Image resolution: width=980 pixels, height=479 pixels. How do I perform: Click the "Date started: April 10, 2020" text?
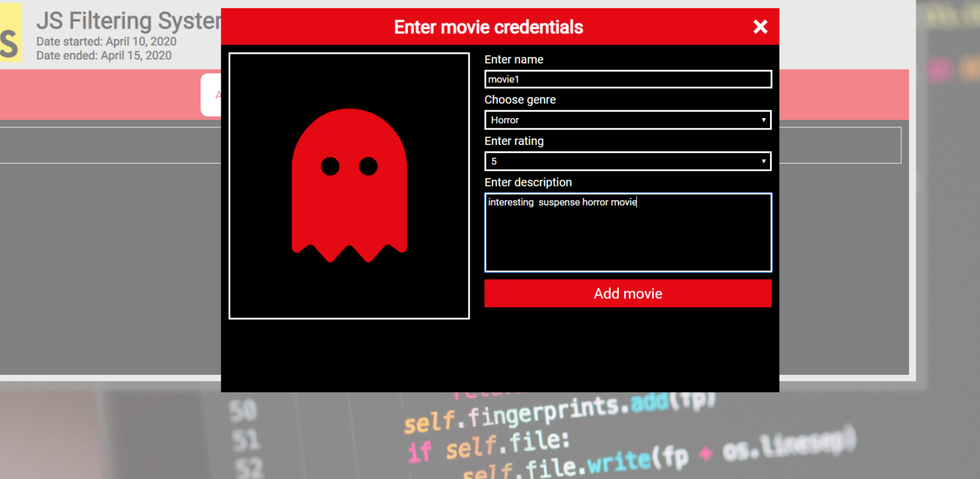[106, 42]
